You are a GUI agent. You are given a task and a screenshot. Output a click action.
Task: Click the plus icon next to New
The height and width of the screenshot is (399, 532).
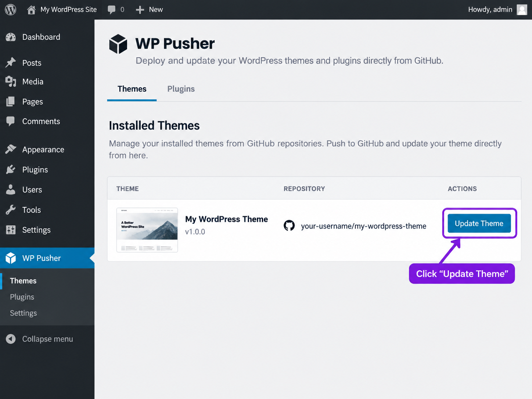(140, 10)
